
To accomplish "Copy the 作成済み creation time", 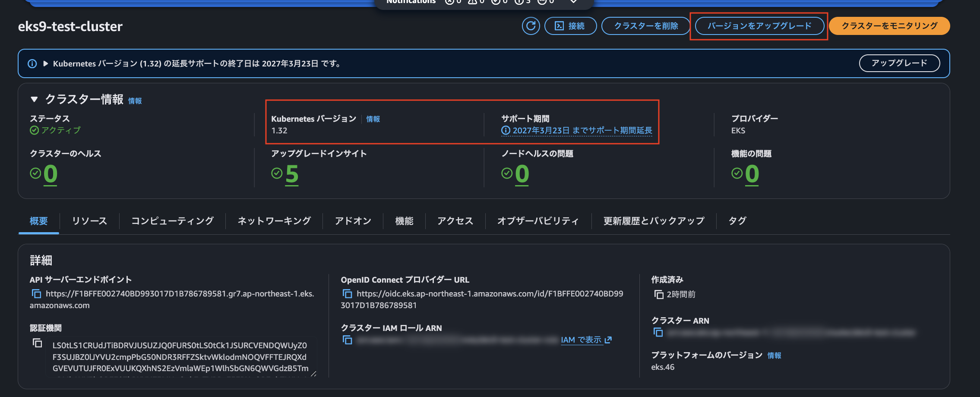I will point(659,295).
